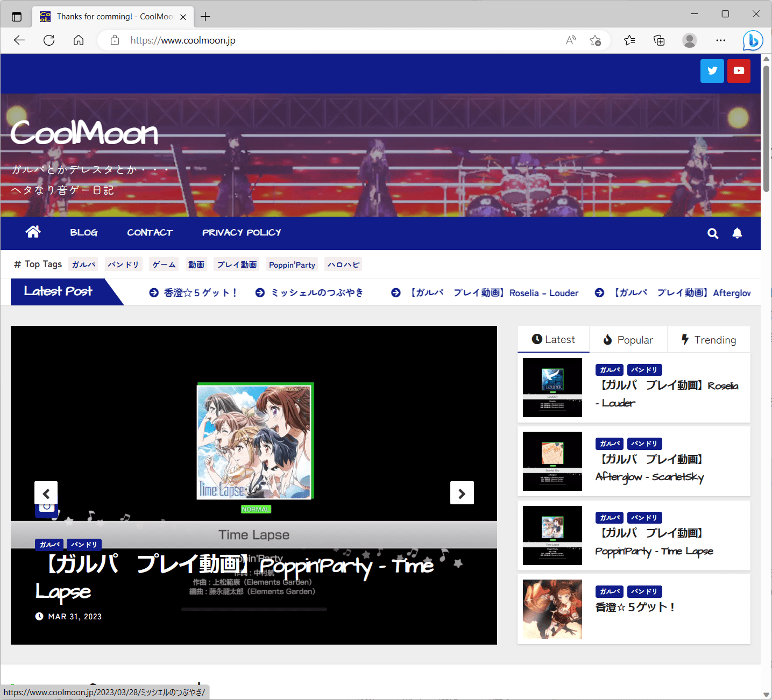Select the ガルパ top tag
This screenshot has width=772, height=700.
coord(84,265)
